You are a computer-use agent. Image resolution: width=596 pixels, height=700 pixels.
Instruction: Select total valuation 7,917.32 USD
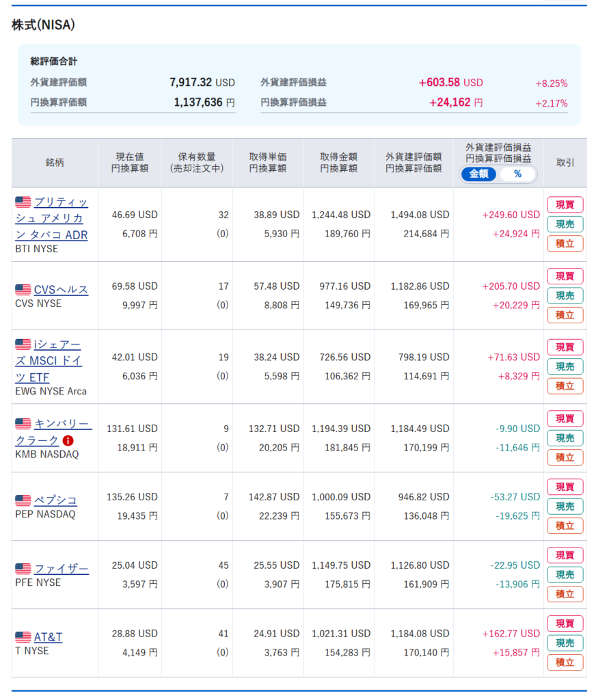coord(202,83)
